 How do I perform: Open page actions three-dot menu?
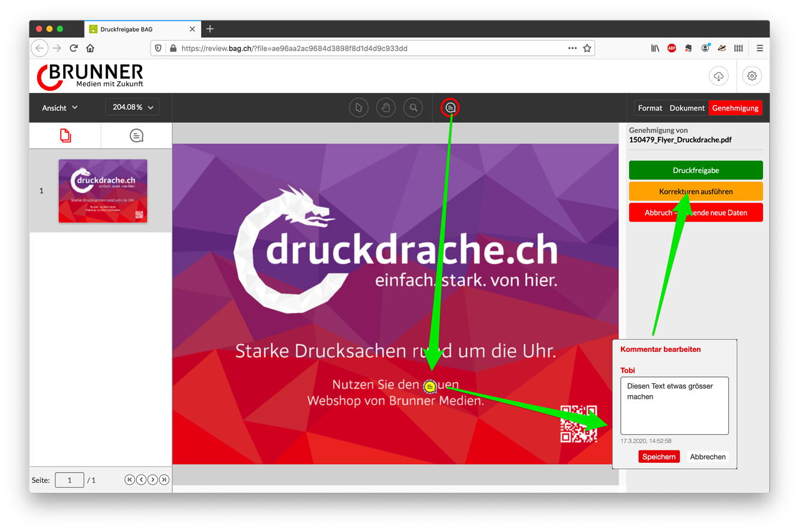click(x=572, y=48)
